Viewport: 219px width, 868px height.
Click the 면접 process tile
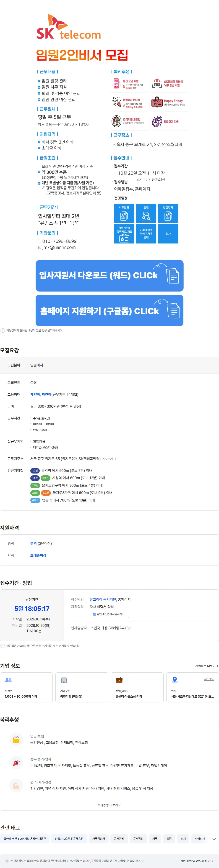[146, 213]
